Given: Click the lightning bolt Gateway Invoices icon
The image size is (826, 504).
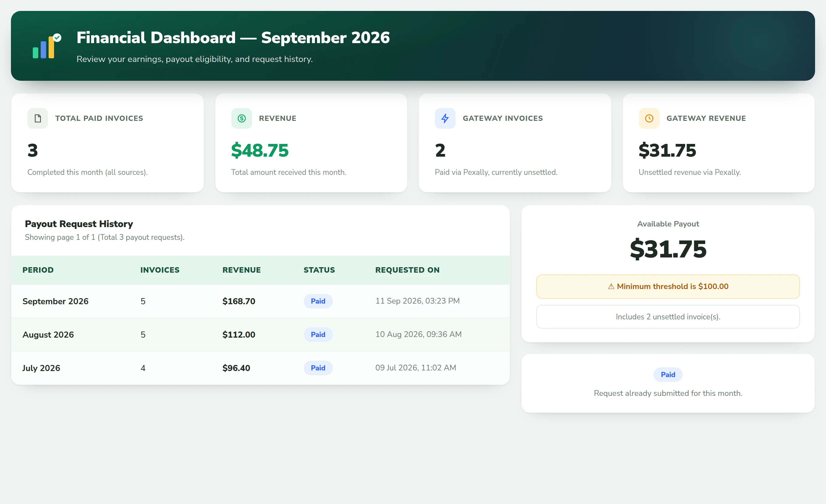Looking at the screenshot, I should click(x=445, y=118).
